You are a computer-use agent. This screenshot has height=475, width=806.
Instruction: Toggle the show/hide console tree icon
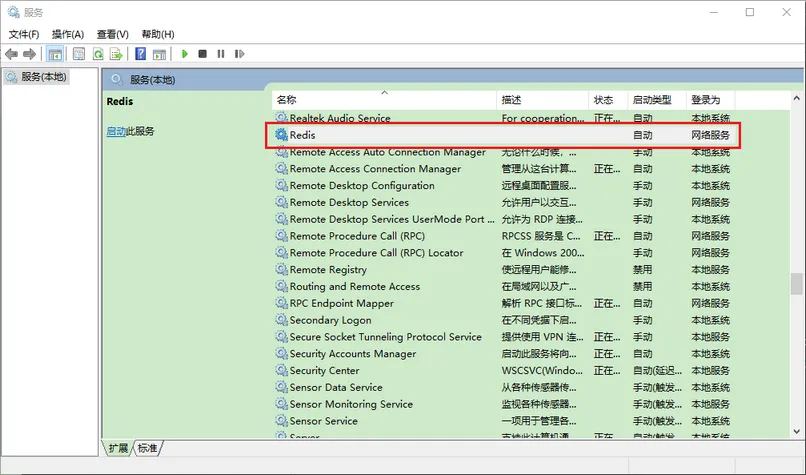coord(55,54)
